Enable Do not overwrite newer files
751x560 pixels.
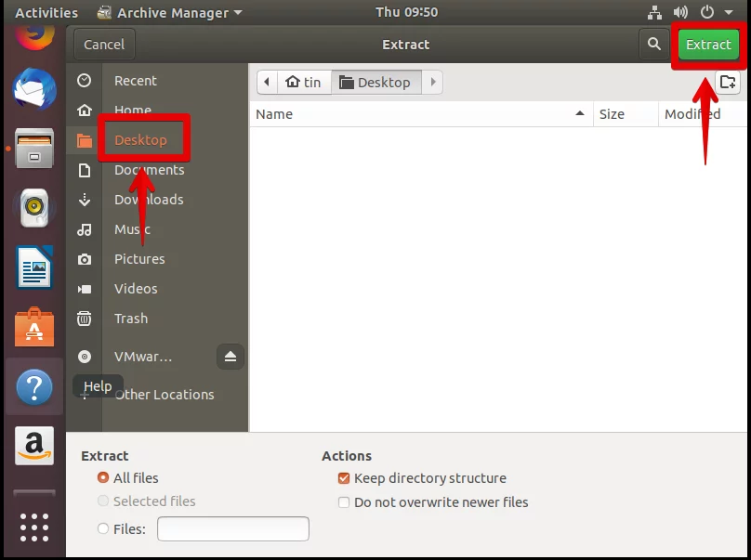tap(343, 502)
